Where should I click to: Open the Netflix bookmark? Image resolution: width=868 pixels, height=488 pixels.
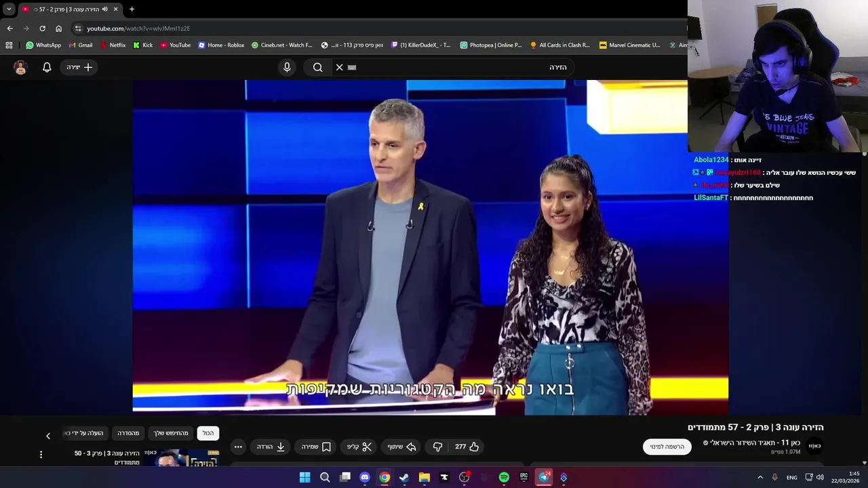click(x=113, y=45)
